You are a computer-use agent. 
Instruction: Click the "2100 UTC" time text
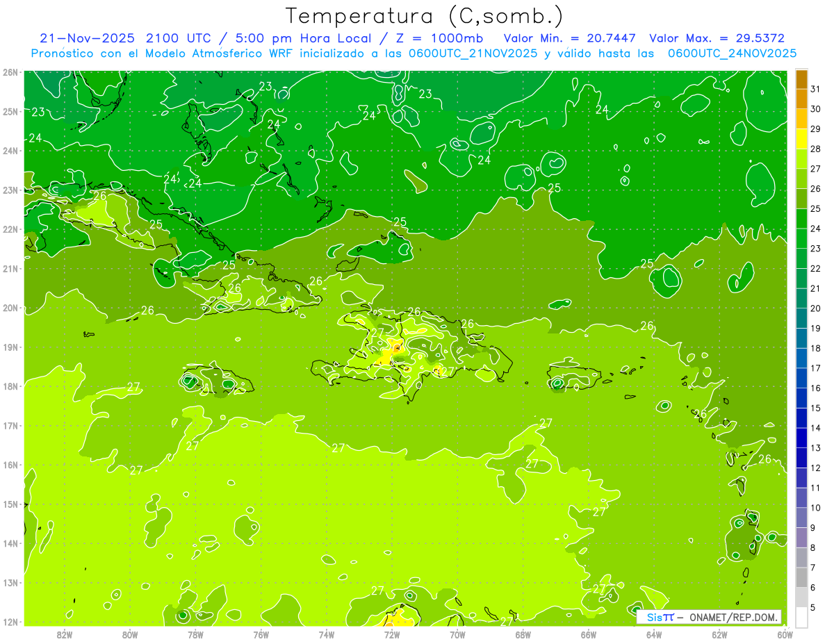179,38
